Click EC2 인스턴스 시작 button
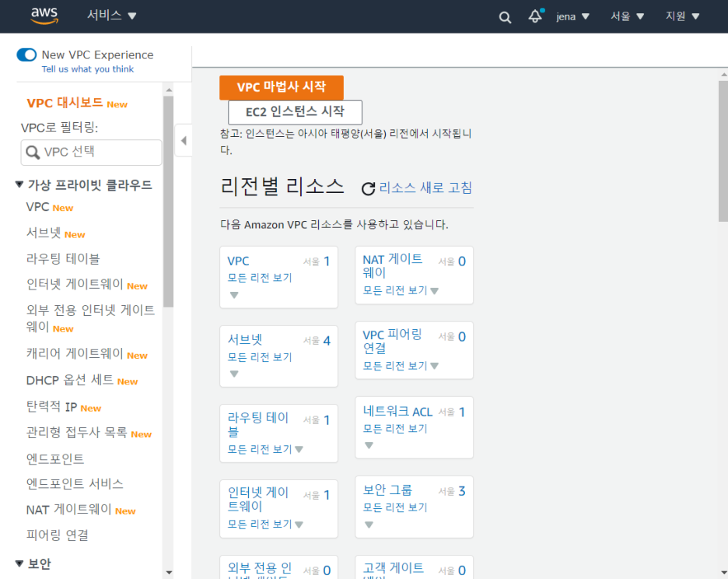Image resolution: width=728 pixels, height=579 pixels. [295, 112]
